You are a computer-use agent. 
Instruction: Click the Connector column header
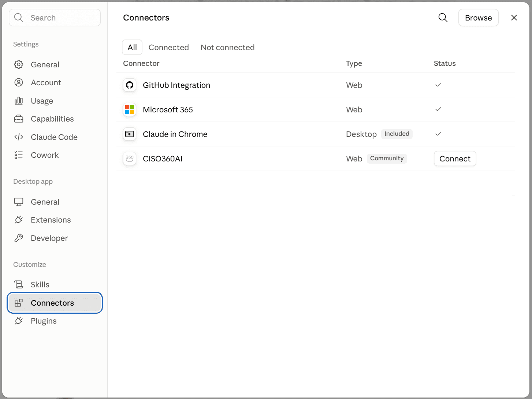point(141,63)
